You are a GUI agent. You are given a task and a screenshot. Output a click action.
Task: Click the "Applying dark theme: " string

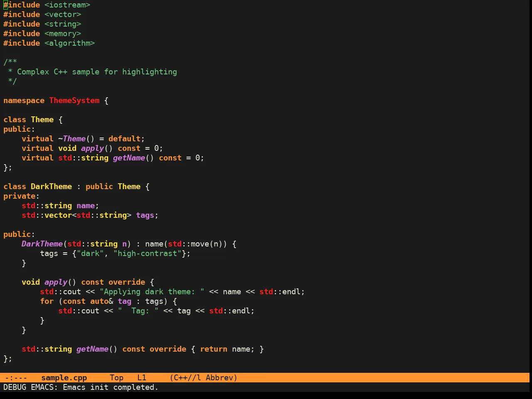pyautogui.click(x=152, y=292)
